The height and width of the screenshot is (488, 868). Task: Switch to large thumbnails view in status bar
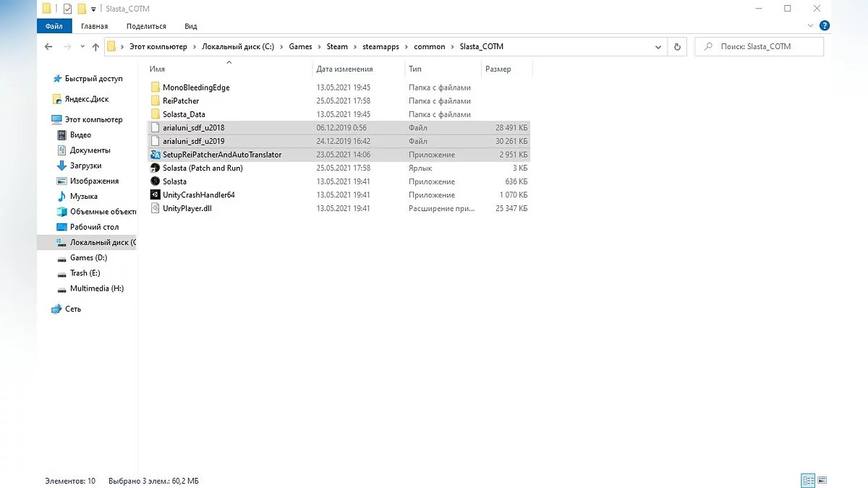pyautogui.click(x=822, y=480)
